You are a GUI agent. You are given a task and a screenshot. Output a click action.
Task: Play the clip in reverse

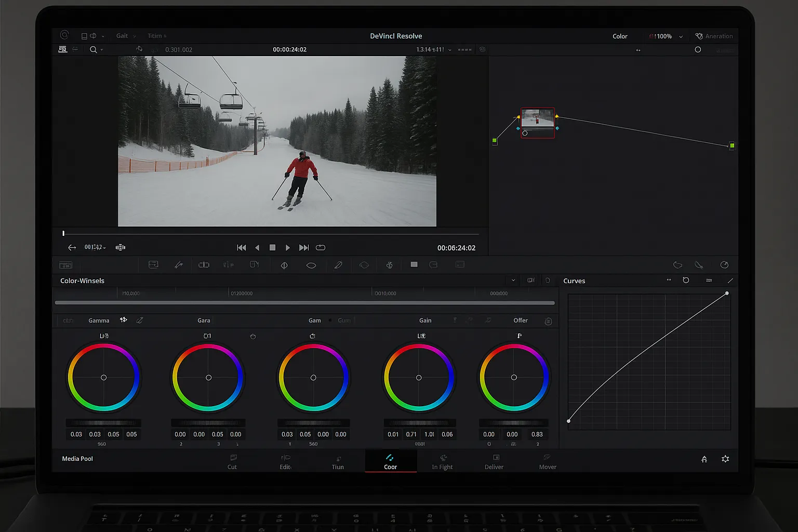pyautogui.click(x=257, y=248)
